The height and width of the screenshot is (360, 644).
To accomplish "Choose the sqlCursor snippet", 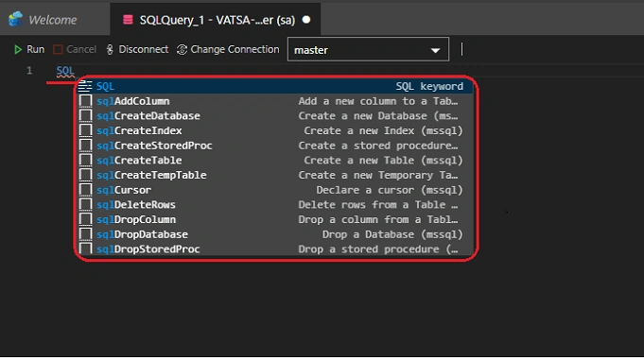I will click(x=275, y=190).
